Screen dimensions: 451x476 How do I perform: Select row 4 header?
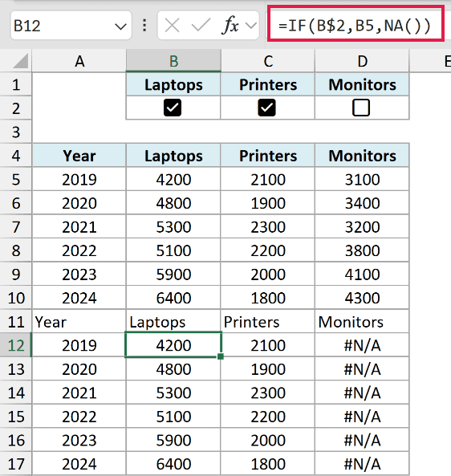tap(16, 156)
